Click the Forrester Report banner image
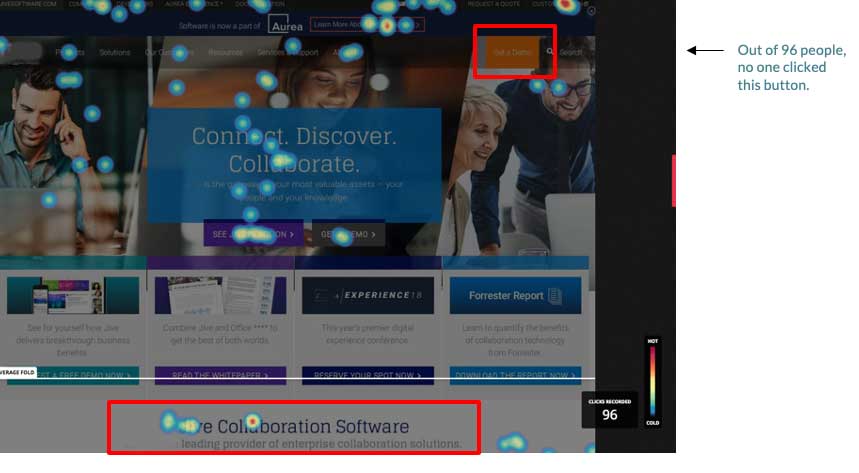Screen dimensions: 859x473 pos(515,295)
